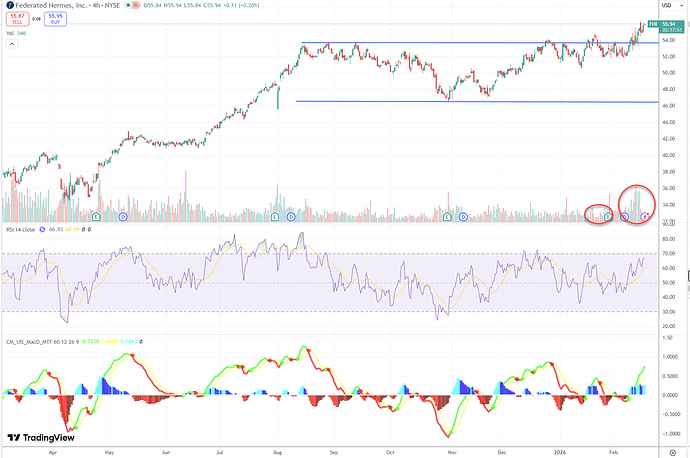The image size is (690, 458).
Task: Select the lower blue support line
Action: [477, 102]
